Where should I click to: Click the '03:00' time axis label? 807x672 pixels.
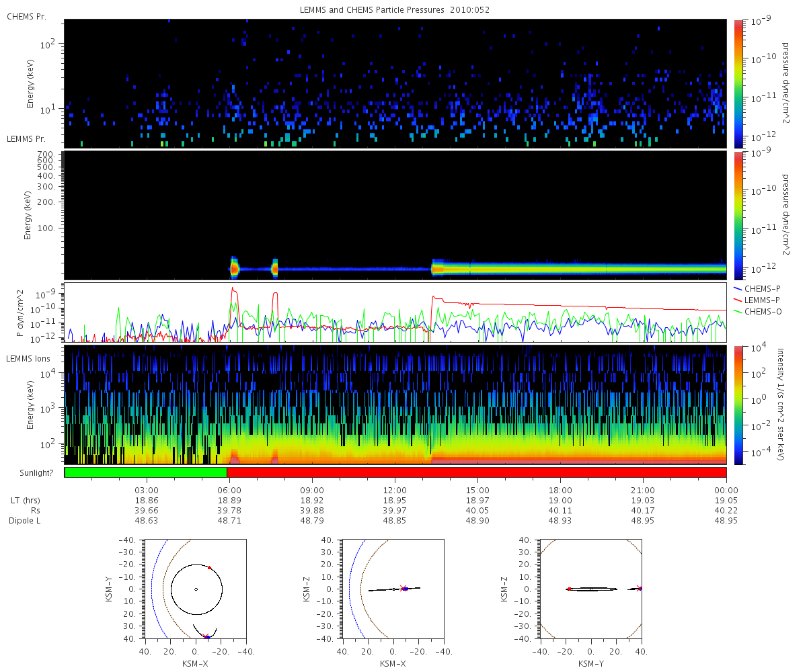(147, 490)
